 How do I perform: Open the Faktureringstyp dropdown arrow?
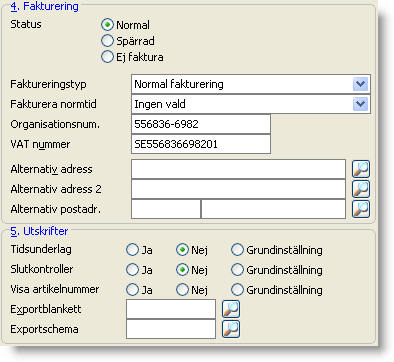360,84
